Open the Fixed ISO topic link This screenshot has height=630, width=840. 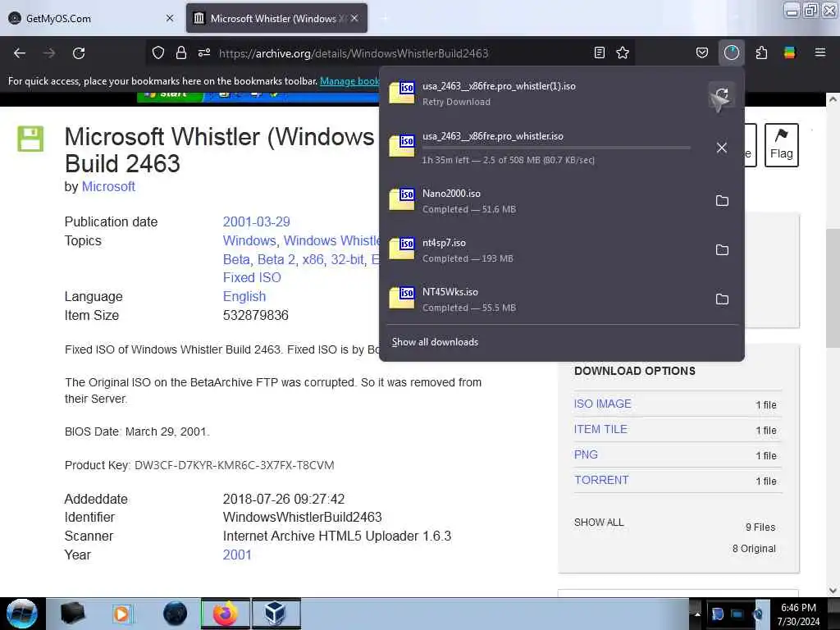pos(252,277)
